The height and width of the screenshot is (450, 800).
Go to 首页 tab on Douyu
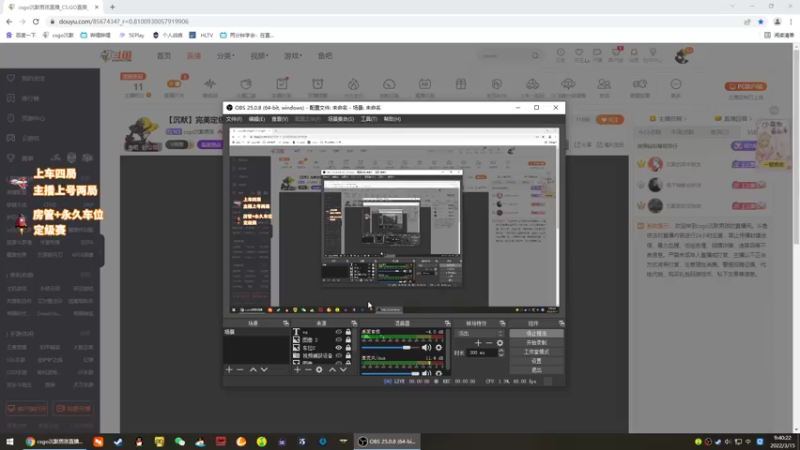tap(164, 56)
